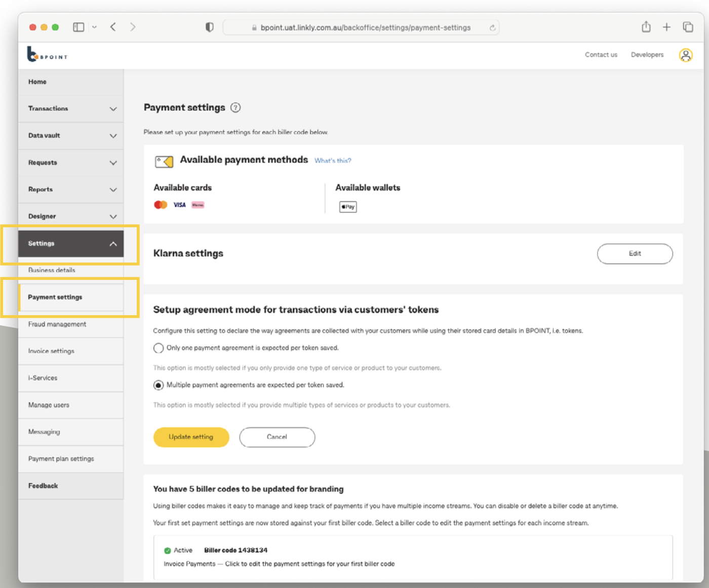Open the What's this link
This screenshot has height=588, width=709.
pyautogui.click(x=333, y=160)
